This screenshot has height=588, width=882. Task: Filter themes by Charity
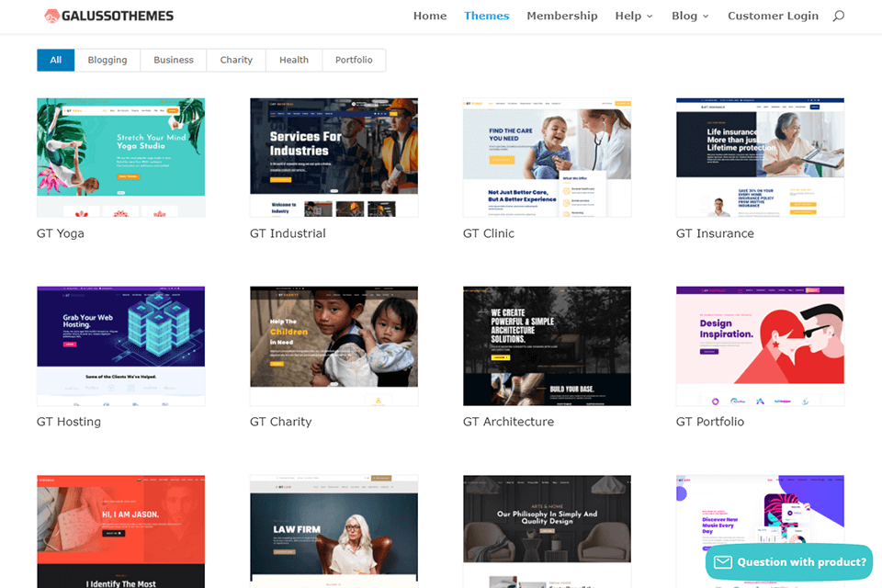(236, 61)
